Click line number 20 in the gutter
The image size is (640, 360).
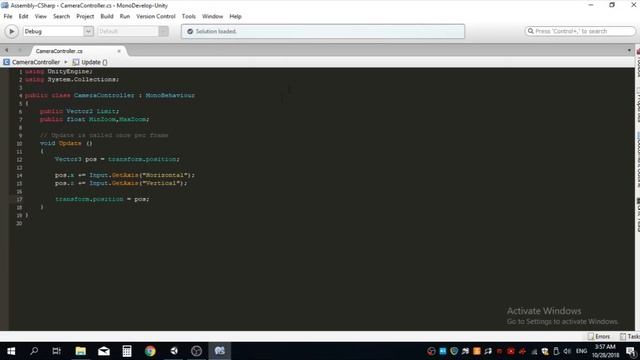19,223
